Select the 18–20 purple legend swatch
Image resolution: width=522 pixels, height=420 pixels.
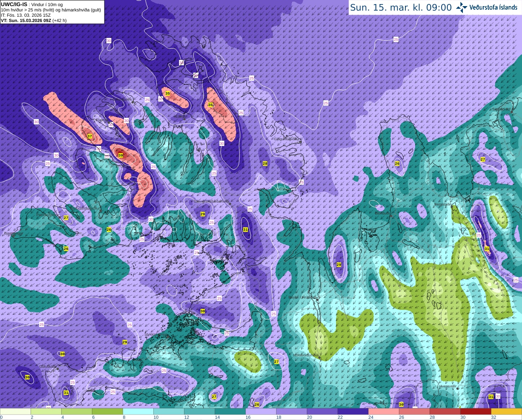pos(292,411)
